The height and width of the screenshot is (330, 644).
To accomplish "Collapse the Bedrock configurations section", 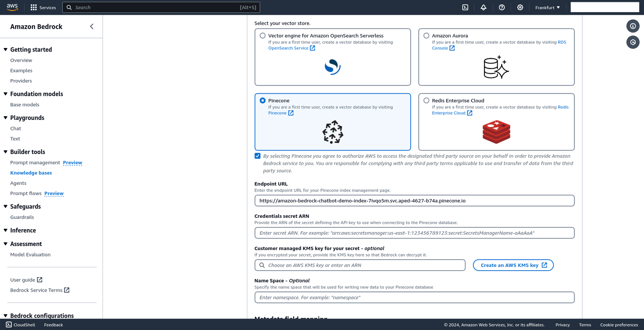I will coord(6,316).
